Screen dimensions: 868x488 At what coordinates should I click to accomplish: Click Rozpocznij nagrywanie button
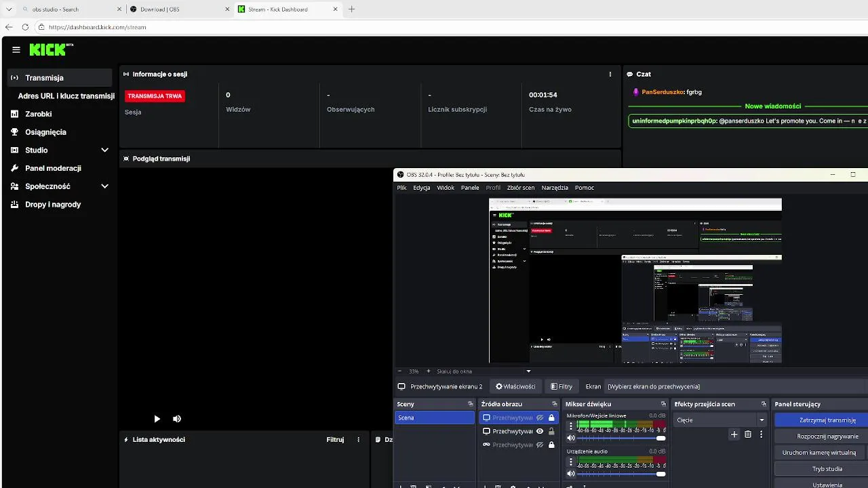click(x=821, y=436)
